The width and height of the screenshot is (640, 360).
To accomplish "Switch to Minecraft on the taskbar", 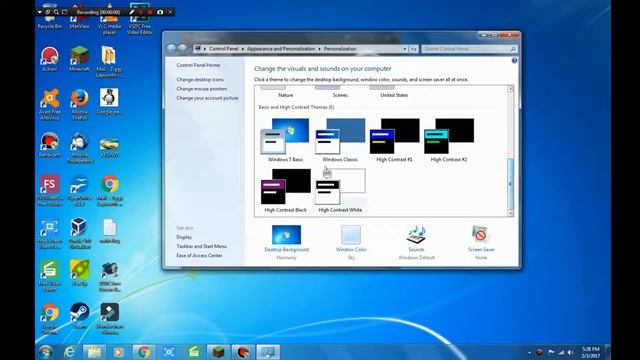I will [218, 352].
